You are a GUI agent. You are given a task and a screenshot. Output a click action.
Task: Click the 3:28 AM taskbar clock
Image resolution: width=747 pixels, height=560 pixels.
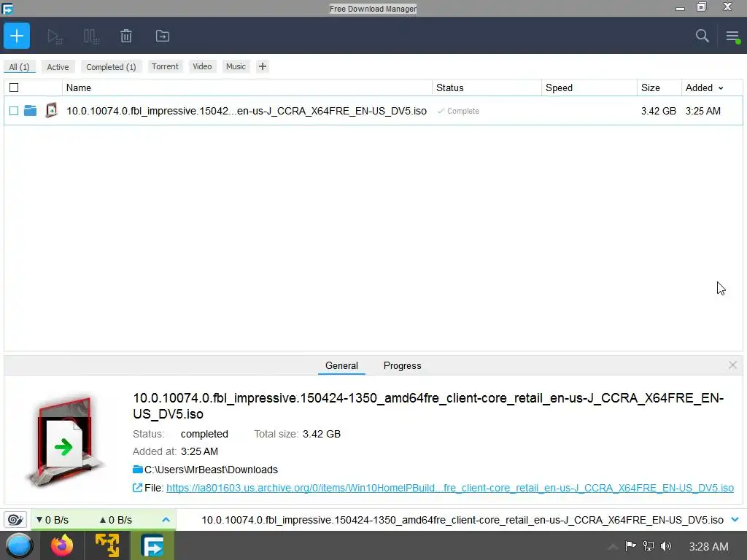tap(708, 546)
